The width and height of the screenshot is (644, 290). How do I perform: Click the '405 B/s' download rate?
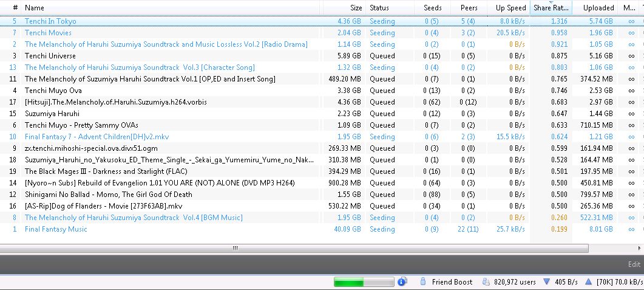[566, 281]
